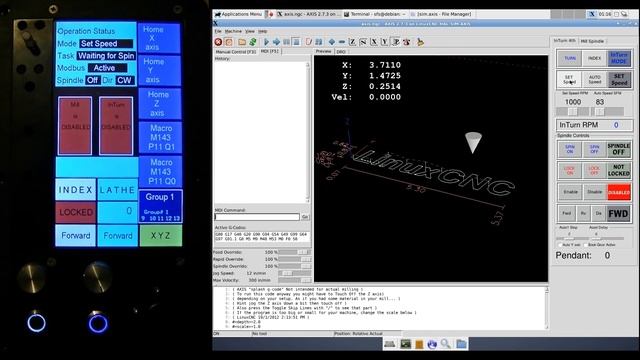Select the P perspective view icon
This screenshot has width=640, height=360.
point(396,42)
